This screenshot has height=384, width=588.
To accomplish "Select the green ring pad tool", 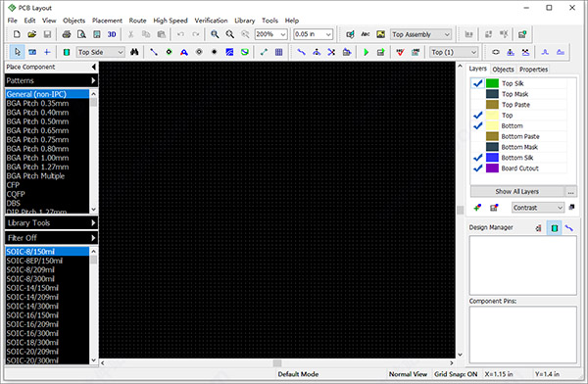I will [x=169, y=52].
